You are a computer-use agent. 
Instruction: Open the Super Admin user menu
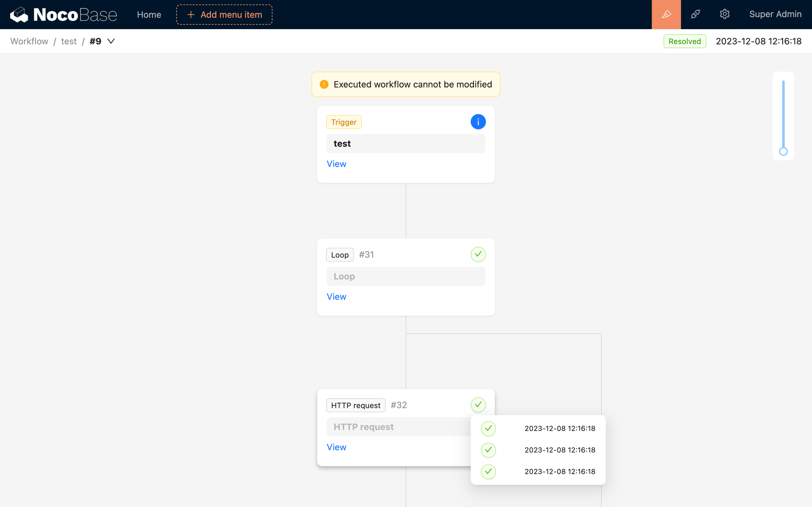click(775, 15)
